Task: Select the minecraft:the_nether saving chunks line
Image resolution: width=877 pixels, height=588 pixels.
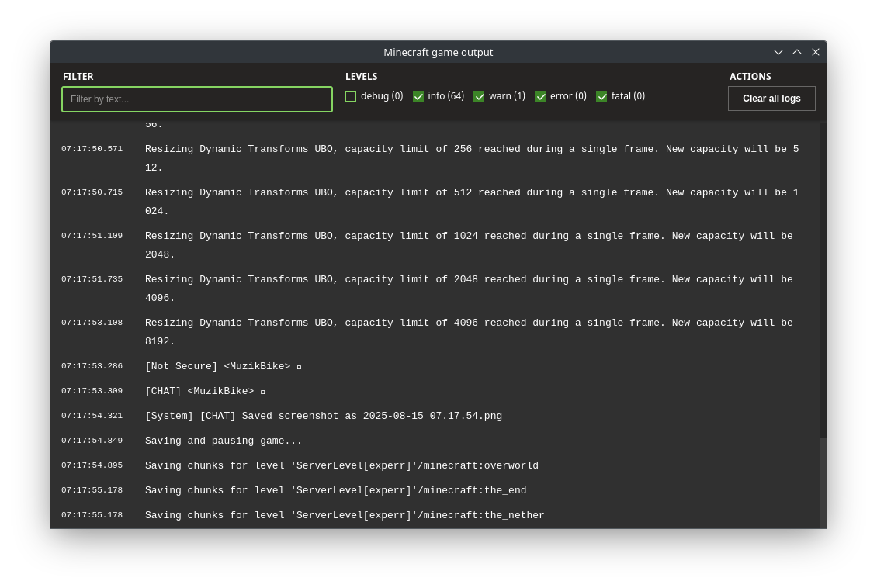Action: (x=345, y=515)
